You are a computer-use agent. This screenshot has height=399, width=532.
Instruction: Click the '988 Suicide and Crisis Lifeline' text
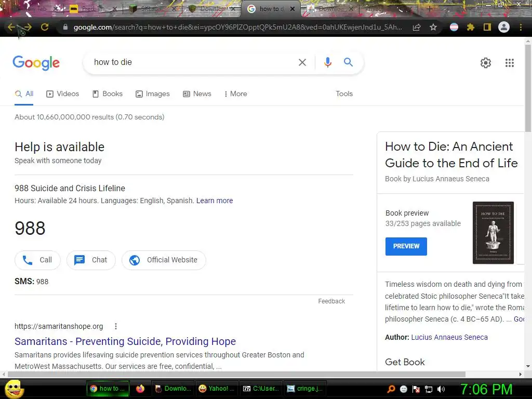pos(70,188)
